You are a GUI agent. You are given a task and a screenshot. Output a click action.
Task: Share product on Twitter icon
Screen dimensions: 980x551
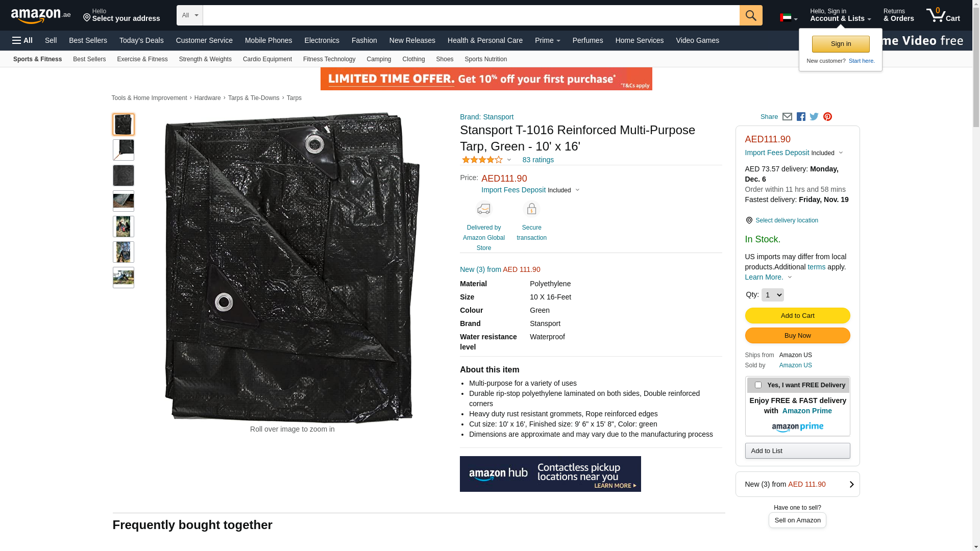click(x=814, y=117)
